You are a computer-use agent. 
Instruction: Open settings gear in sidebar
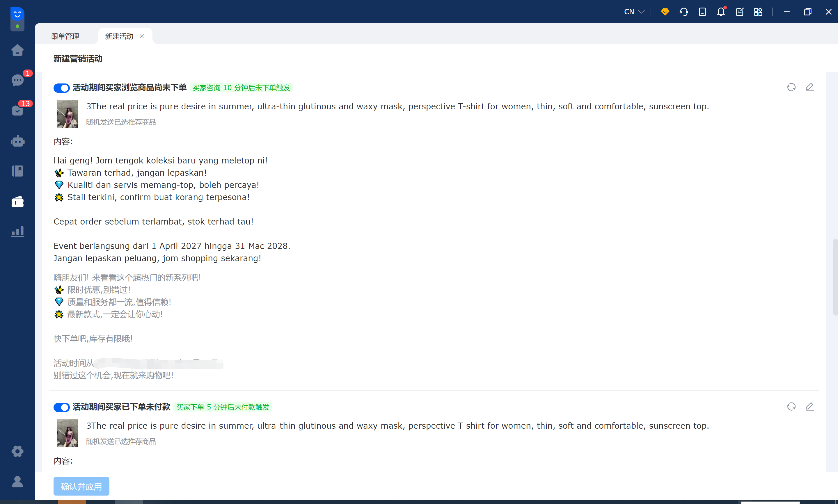[x=17, y=451]
